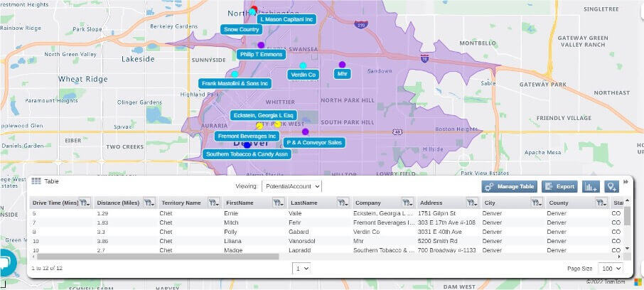Click the Verdin Co map label
644x290 pixels.
point(303,75)
